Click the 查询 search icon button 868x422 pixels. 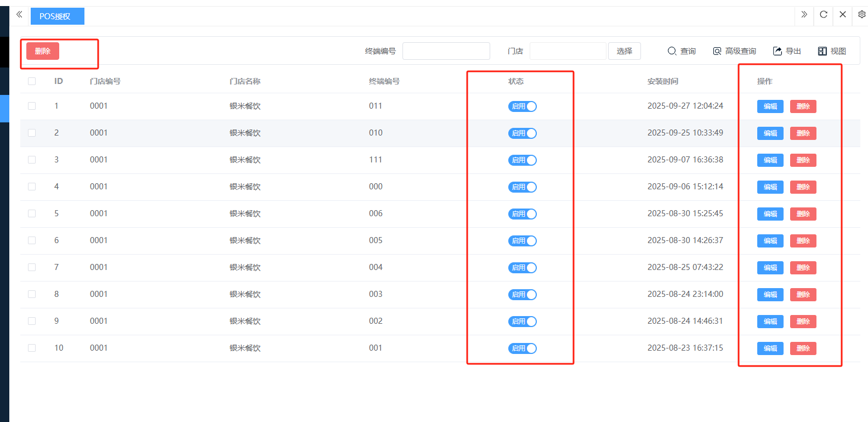pos(682,51)
